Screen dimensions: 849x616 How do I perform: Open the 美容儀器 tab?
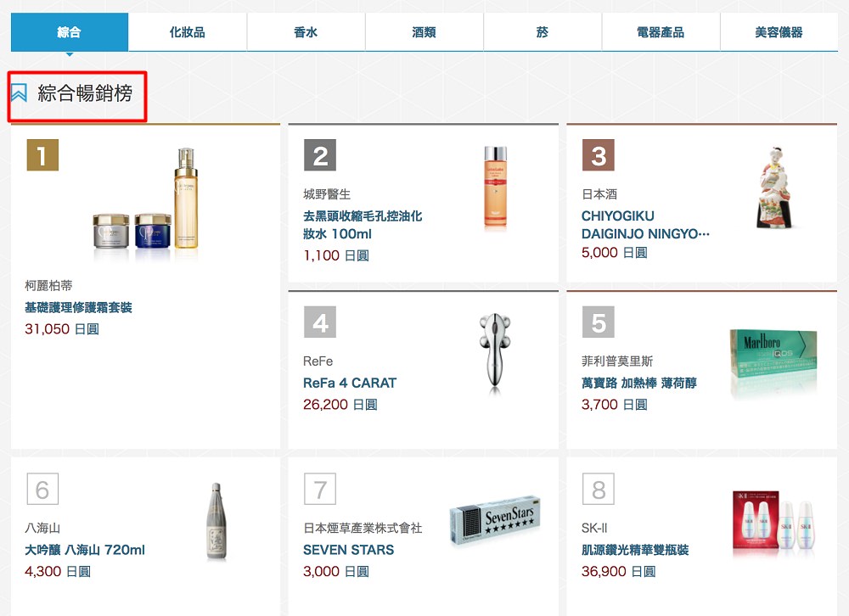(779, 32)
